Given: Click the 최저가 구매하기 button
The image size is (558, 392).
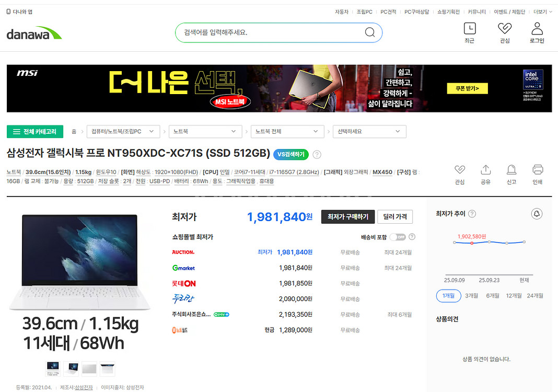Looking at the screenshot, I should 347,216.
